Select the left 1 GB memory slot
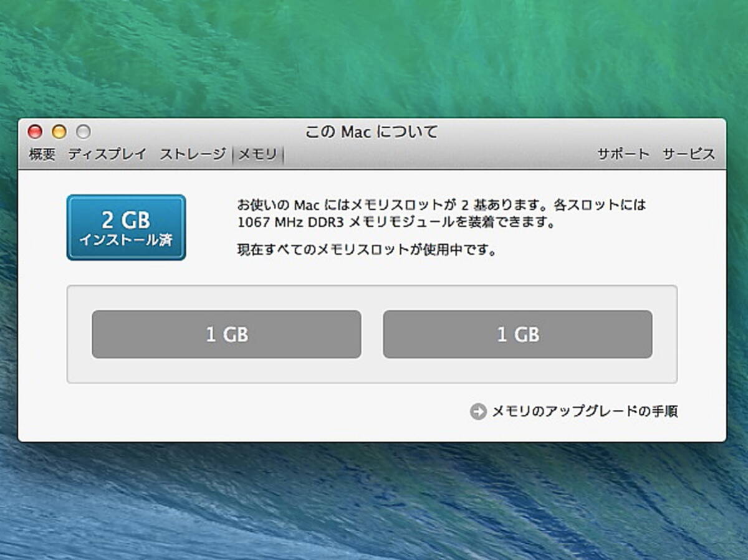This screenshot has width=748, height=560. click(x=226, y=335)
